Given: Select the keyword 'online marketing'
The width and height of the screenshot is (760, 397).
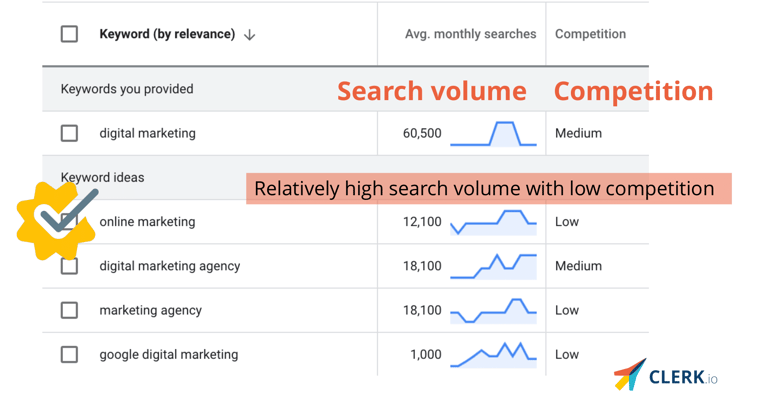Looking at the screenshot, I should coord(147,222).
